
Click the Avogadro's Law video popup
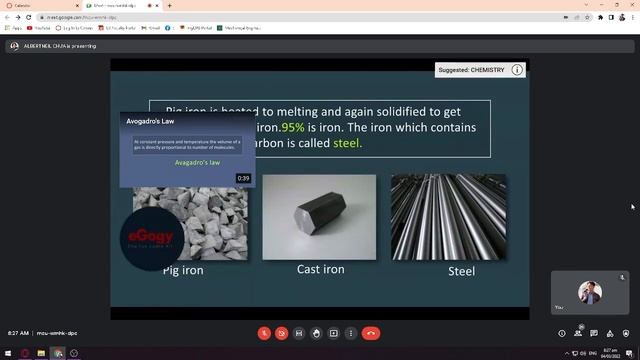(x=188, y=150)
